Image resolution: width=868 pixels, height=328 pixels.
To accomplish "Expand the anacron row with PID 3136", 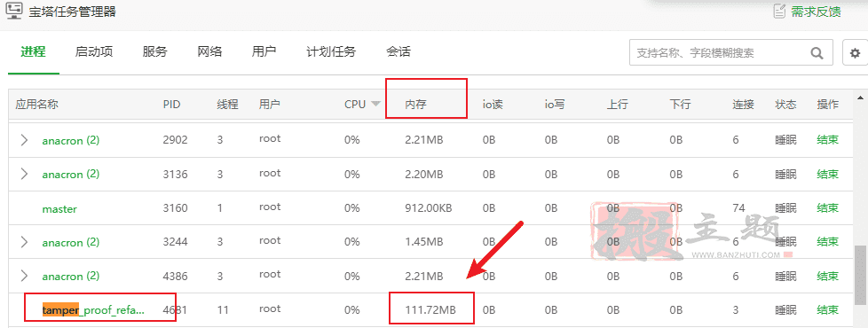I will point(24,174).
